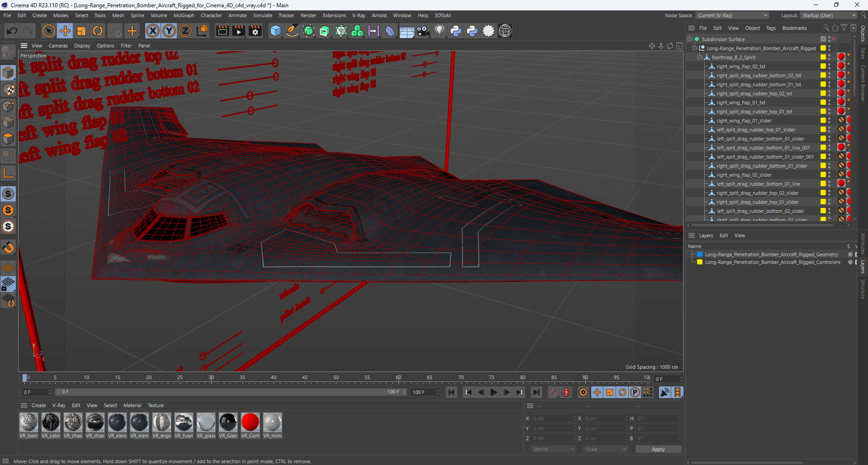Open the V-Ray menu
Viewport: 868px width, 465px height.
coord(359,15)
